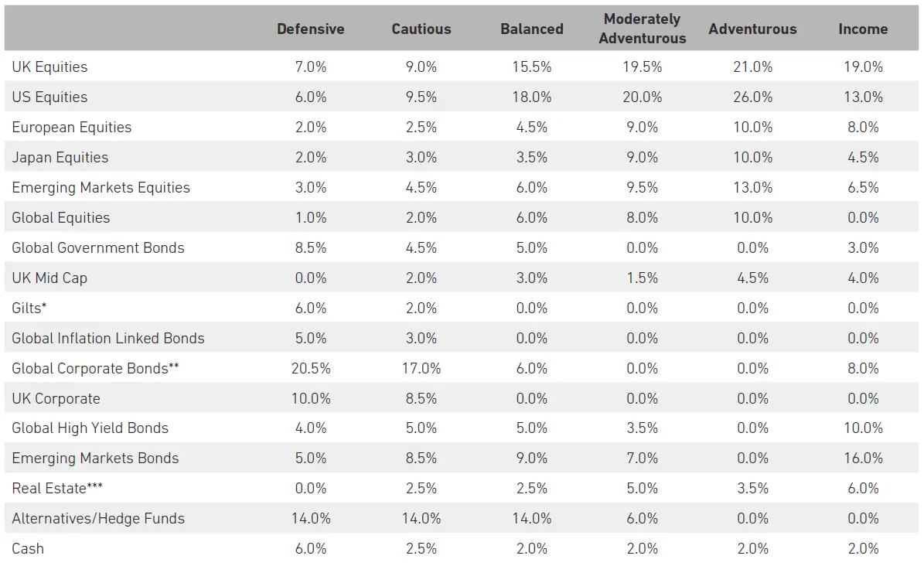Click the Emerging Markets Equities row label

pyautogui.click(x=101, y=188)
